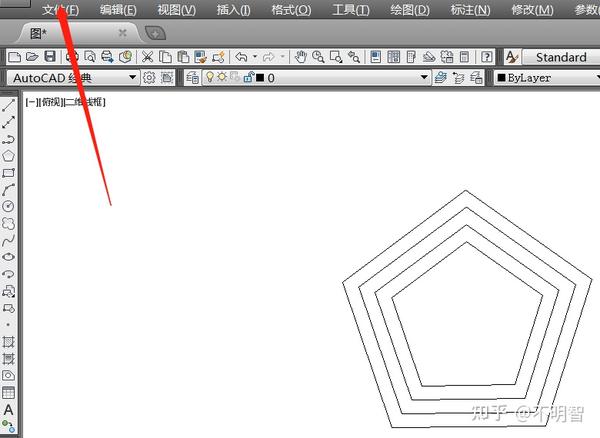
Task: Expand the layer 0 dropdown list
Action: coord(424,77)
